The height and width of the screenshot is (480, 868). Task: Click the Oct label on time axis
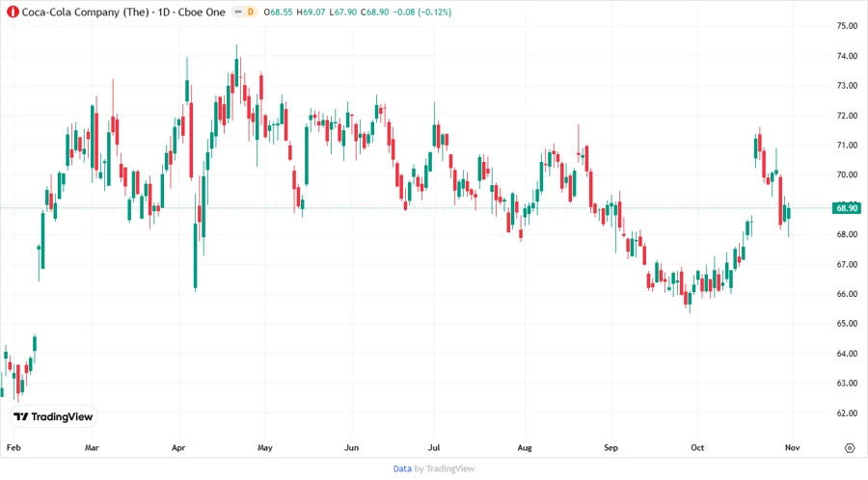697,447
